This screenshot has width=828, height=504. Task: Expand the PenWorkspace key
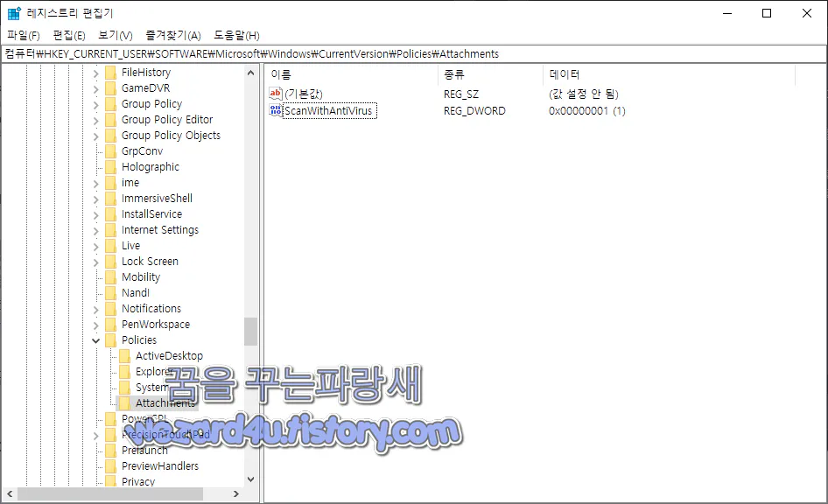tap(95, 325)
